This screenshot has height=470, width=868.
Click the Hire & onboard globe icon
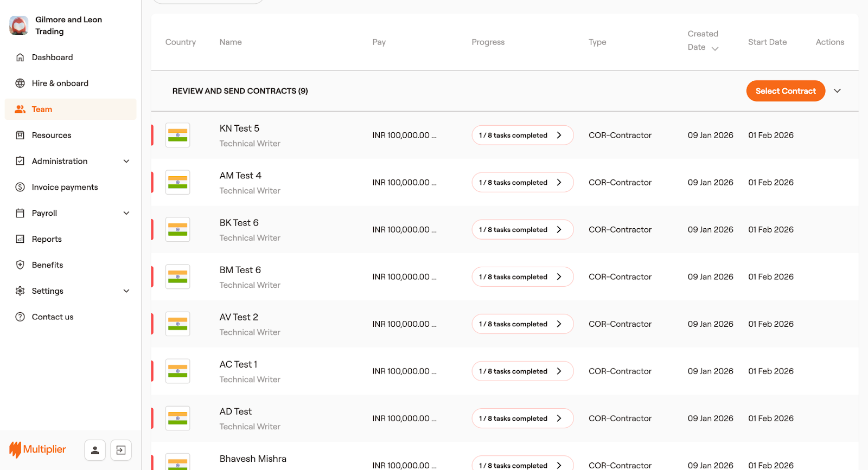point(20,83)
